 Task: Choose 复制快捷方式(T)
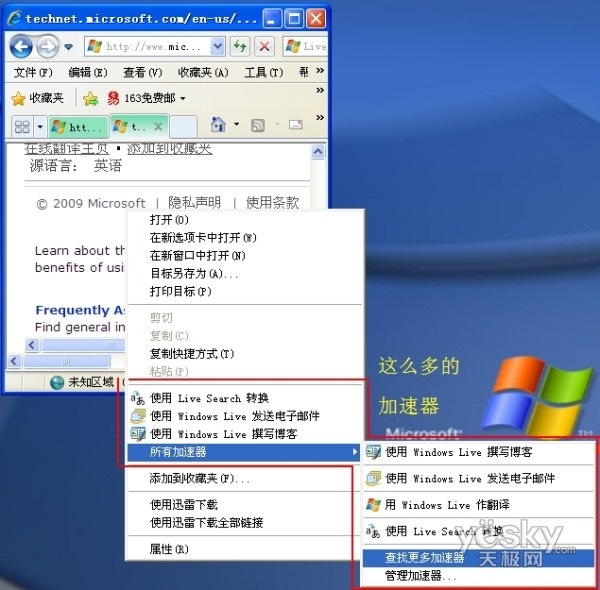(244, 354)
